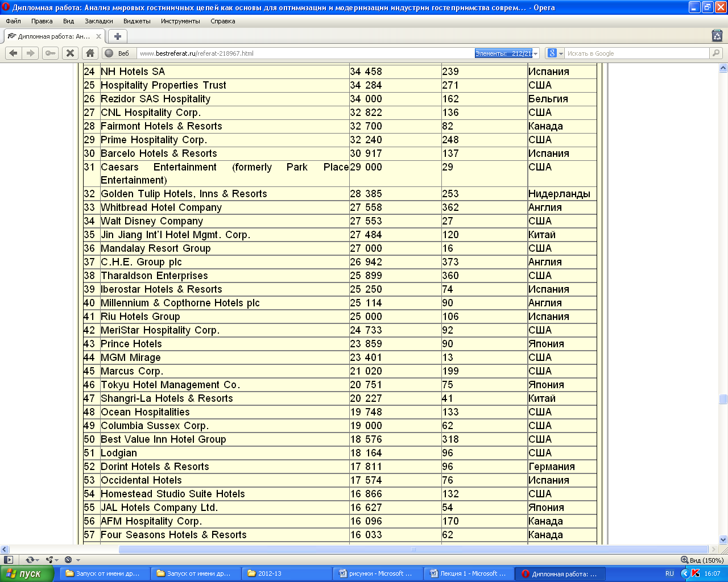Click the horizontal scrollbar left arrow

pyautogui.click(x=5, y=550)
